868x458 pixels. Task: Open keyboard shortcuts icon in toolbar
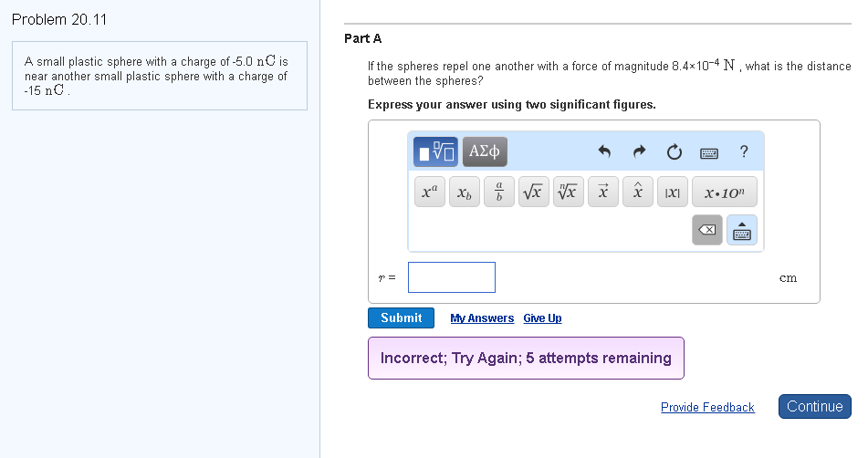[x=709, y=153]
